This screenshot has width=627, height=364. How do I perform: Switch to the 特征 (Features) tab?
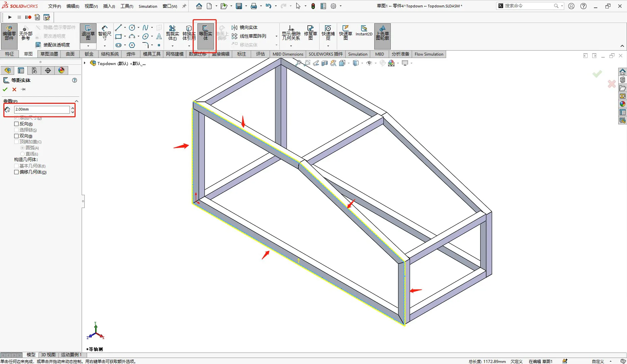tap(9, 54)
